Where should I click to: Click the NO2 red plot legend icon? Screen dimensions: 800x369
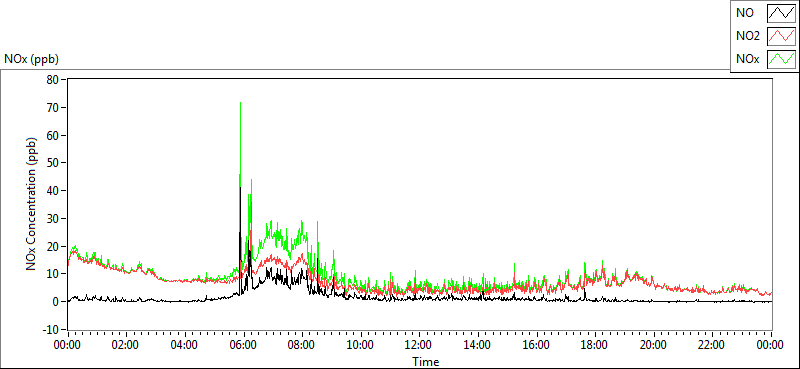[x=781, y=36]
